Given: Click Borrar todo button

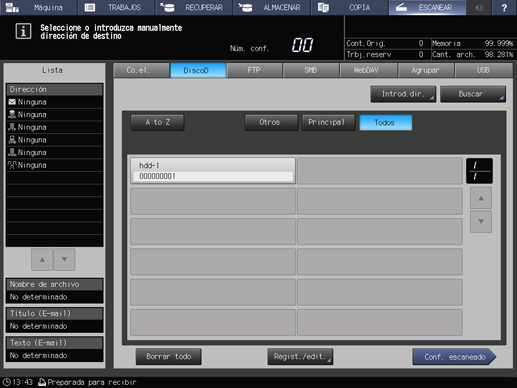Looking at the screenshot, I should click(168, 357).
